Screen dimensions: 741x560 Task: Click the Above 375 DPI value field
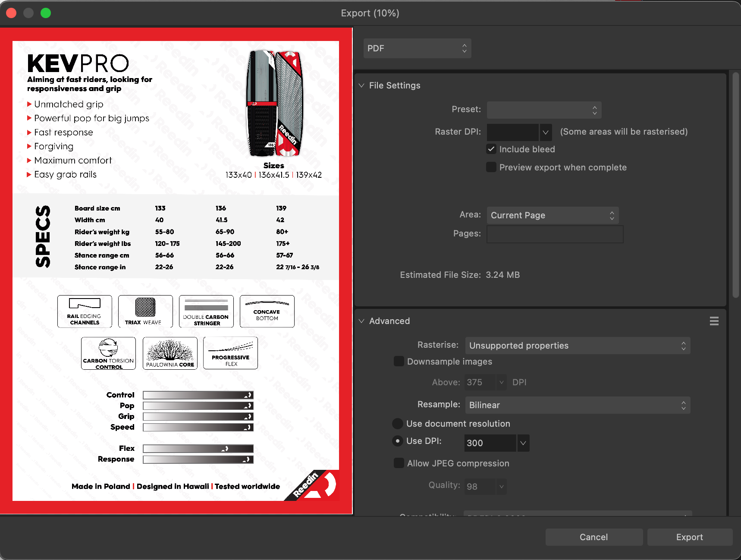coord(480,382)
